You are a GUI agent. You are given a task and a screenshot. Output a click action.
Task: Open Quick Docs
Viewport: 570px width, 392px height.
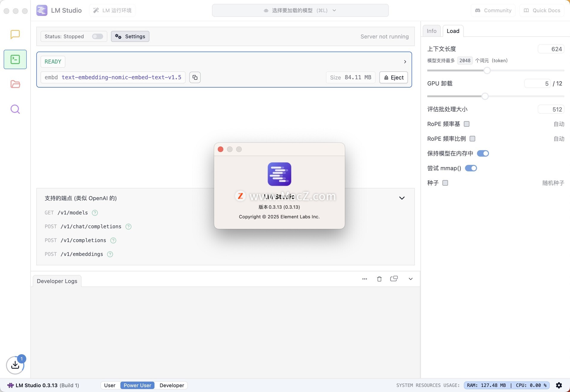542,10
